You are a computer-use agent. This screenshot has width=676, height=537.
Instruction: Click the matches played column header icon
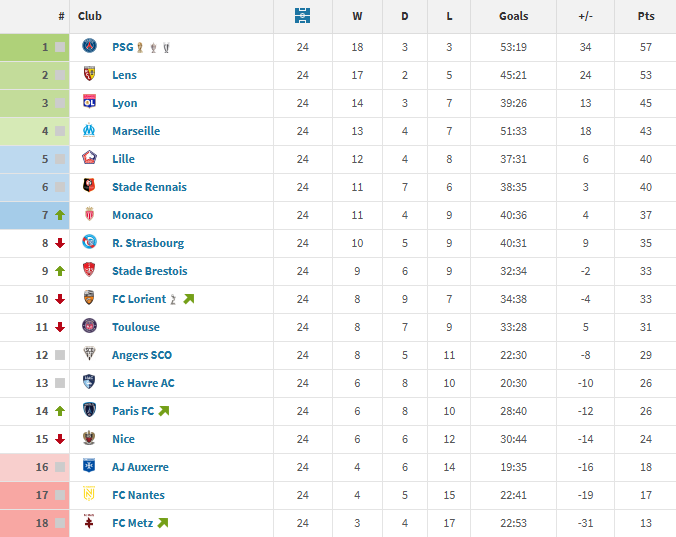(303, 16)
